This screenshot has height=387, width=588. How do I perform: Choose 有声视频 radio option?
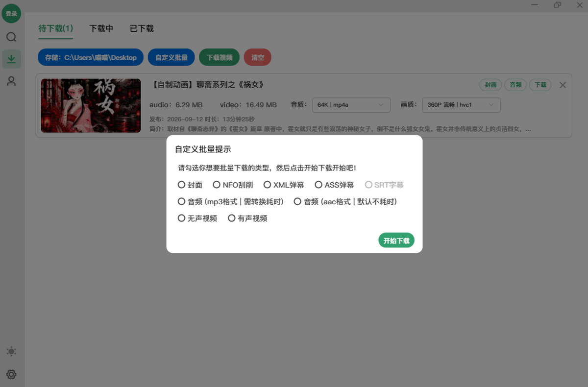click(247, 218)
